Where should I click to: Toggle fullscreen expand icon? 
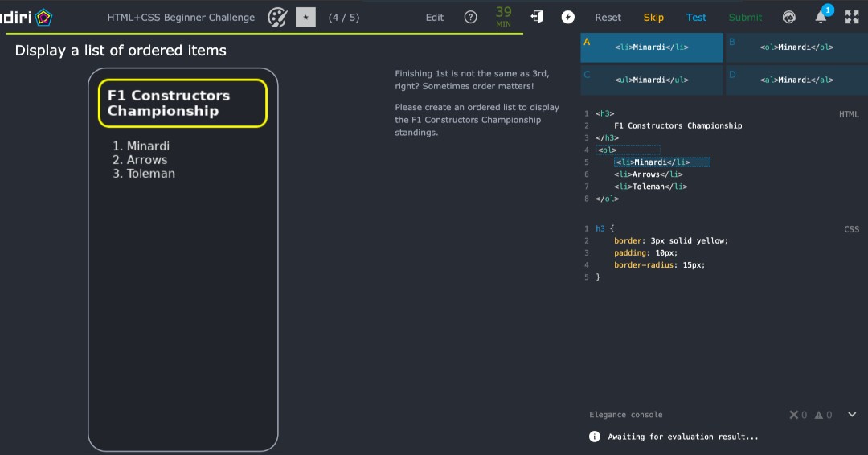(x=852, y=17)
